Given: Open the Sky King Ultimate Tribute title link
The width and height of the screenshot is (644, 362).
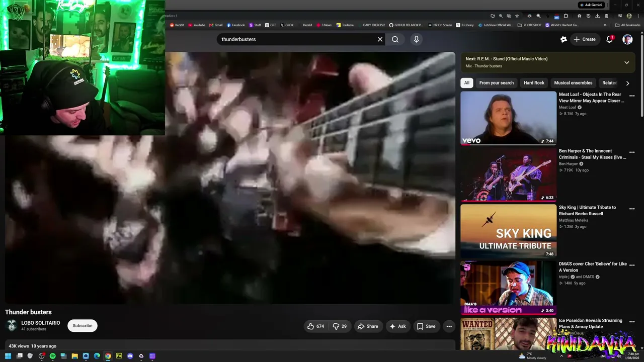Looking at the screenshot, I should click(587, 211).
